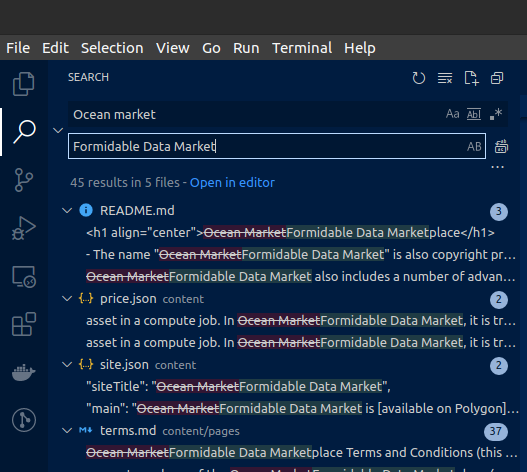
Task: Toggle Match Case in search box
Action: 452,114
